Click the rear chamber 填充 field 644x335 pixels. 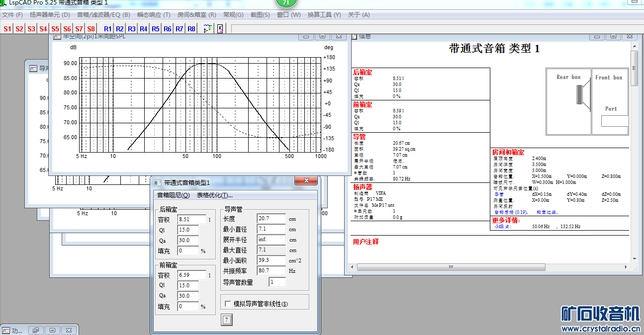coord(187,251)
